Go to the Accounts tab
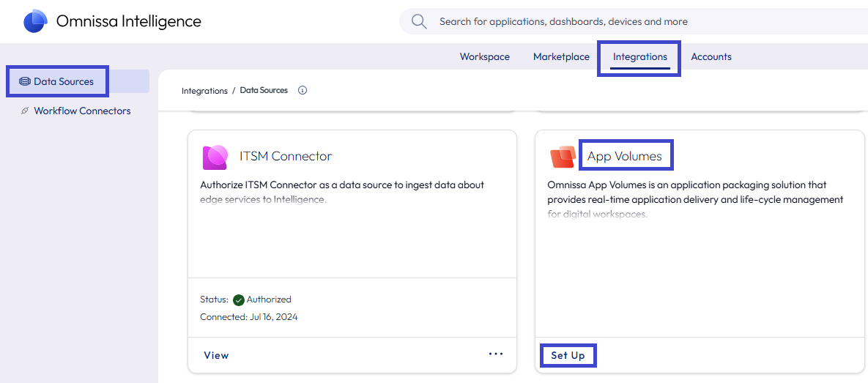Screen dimensions: 868x383 [x=711, y=56]
